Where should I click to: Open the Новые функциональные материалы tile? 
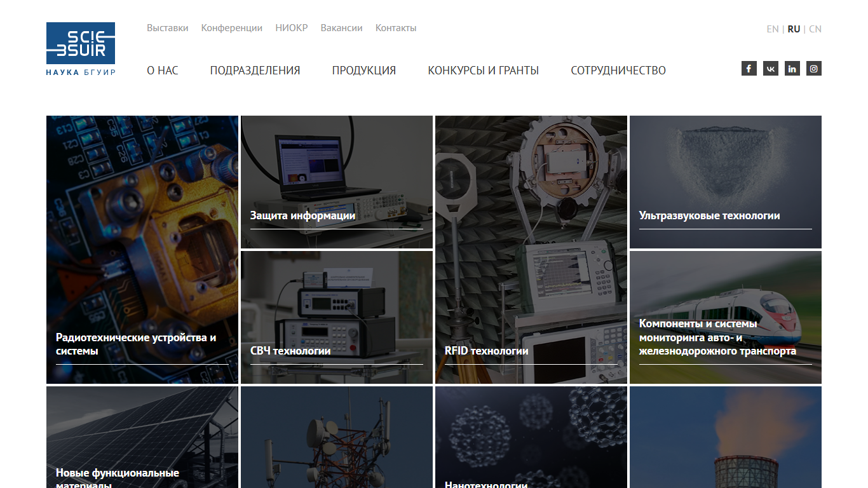tap(142, 437)
